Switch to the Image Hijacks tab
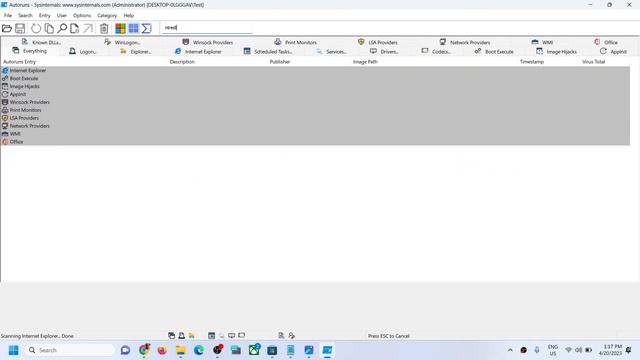This screenshot has width=640, height=360. (x=556, y=51)
